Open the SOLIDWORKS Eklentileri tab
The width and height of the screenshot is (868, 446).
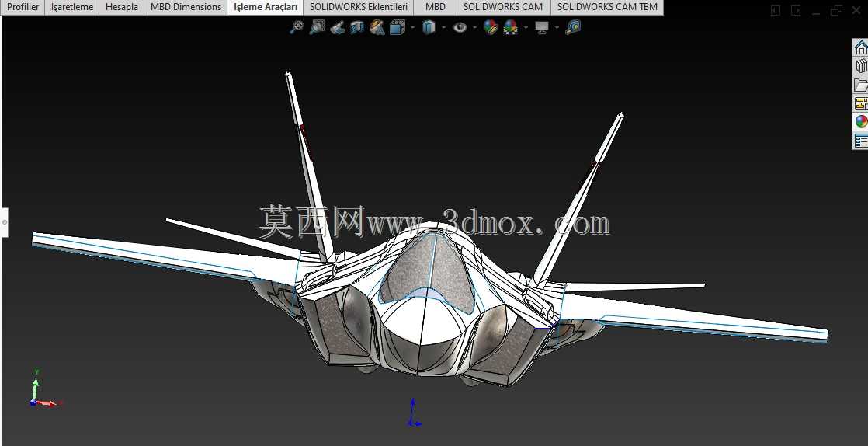pyautogui.click(x=359, y=7)
